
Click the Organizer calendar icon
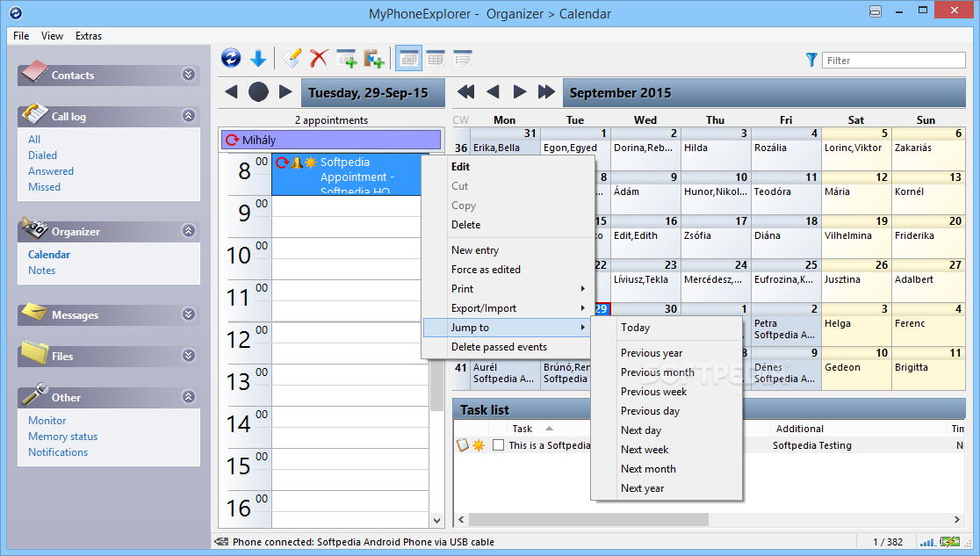click(34, 227)
